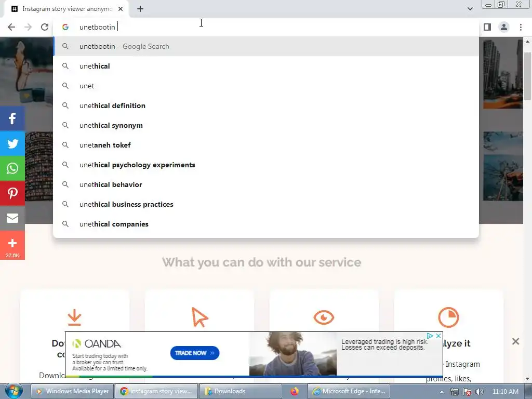
Task: Open more sharing options plus button
Action: pyautogui.click(x=12, y=245)
